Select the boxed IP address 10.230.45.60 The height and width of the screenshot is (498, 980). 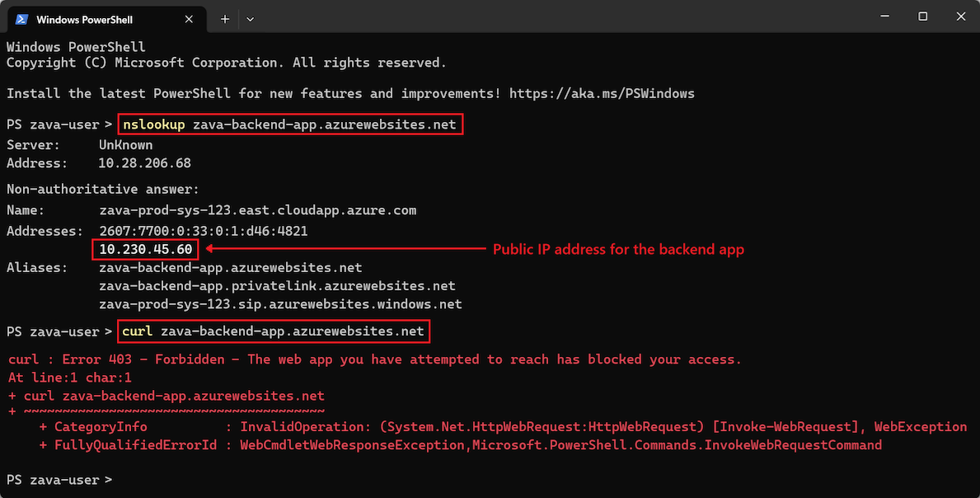coord(145,248)
